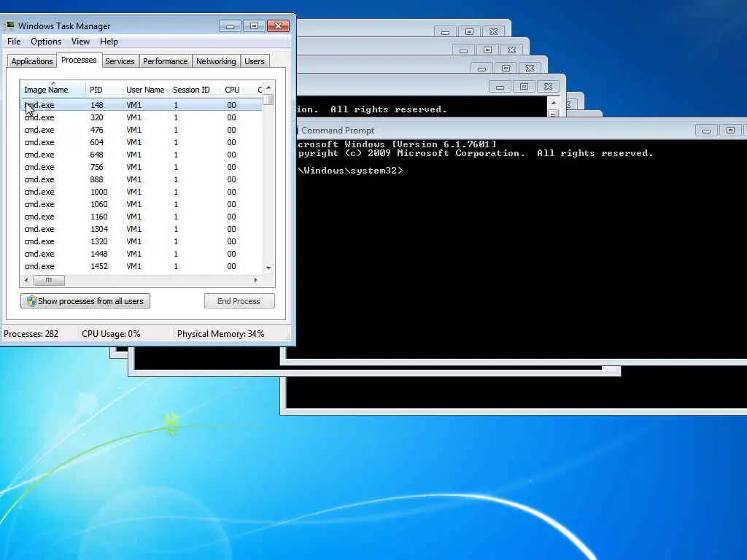Sort processes by PID column
This screenshot has height=560, width=747.
(x=104, y=90)
